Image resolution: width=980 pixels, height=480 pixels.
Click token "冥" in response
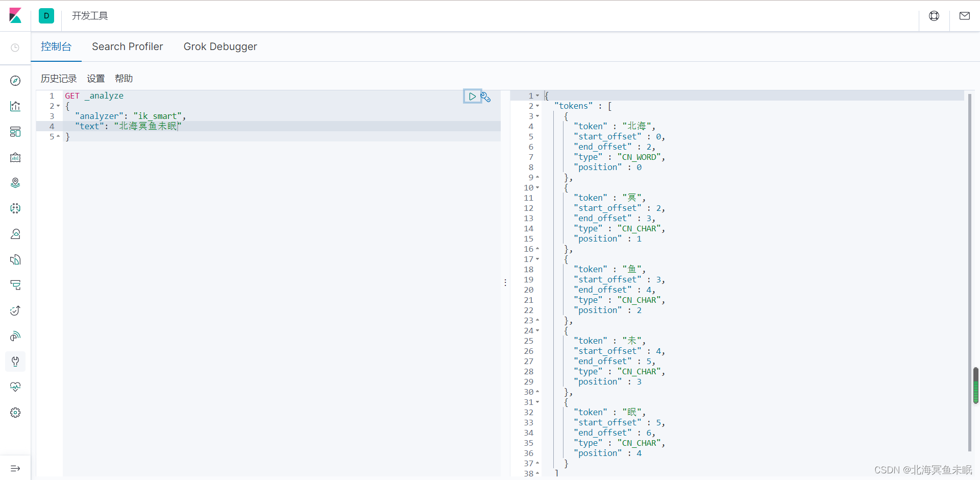(632, 198)
